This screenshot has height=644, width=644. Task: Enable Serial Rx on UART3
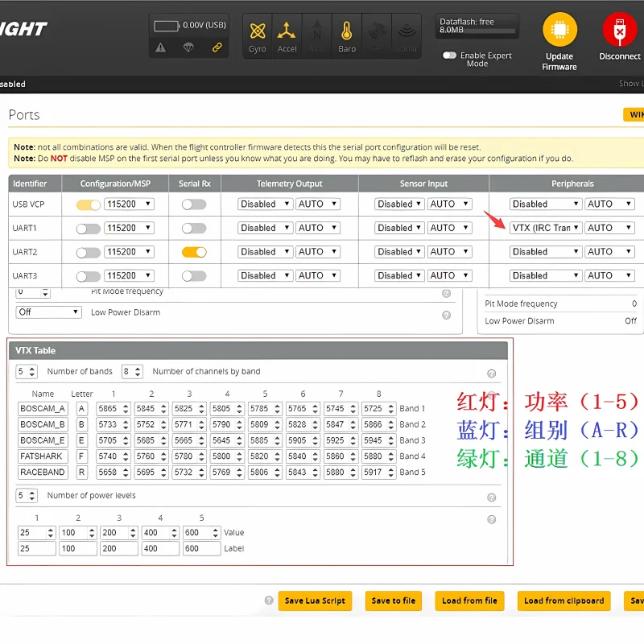pyautogui.click(x=194, y=276)
